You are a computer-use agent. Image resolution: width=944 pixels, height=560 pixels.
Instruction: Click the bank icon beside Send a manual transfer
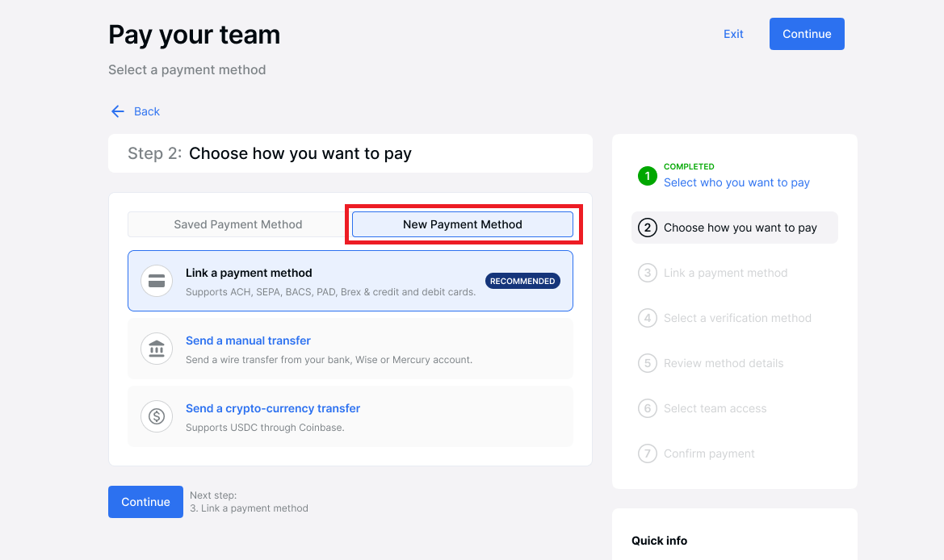tap(157, 349)
